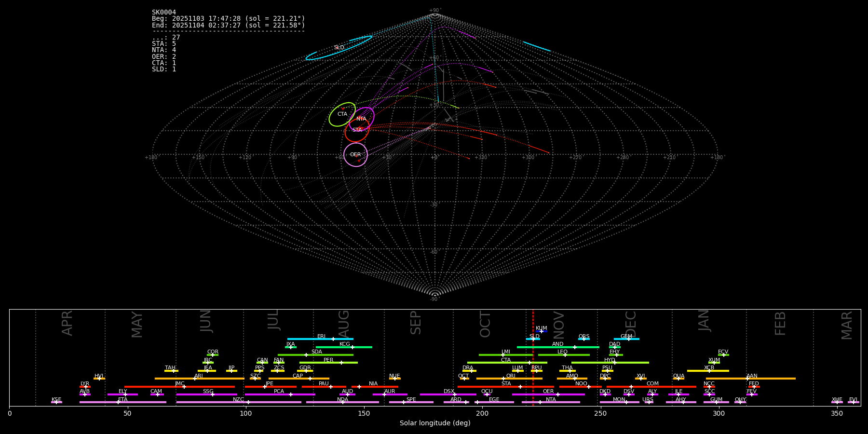868x434 pixels.
Task: Click the CTA radiant circle on sky map
Action: 342,114
